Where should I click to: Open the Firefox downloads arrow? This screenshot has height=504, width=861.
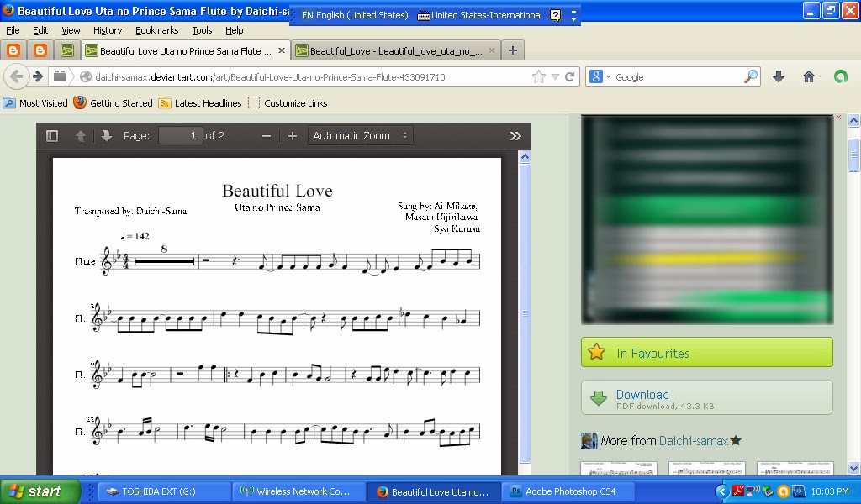(778, 76)
